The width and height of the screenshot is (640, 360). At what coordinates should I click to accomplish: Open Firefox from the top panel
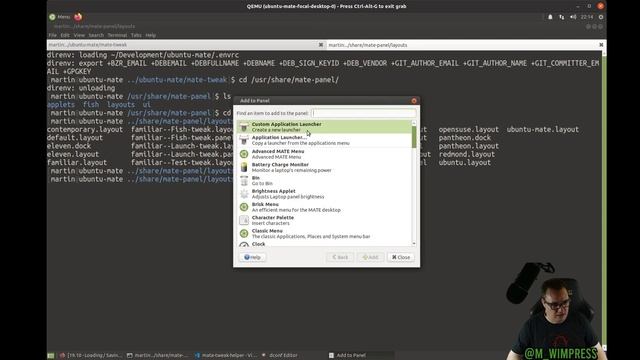coord(78,17)
